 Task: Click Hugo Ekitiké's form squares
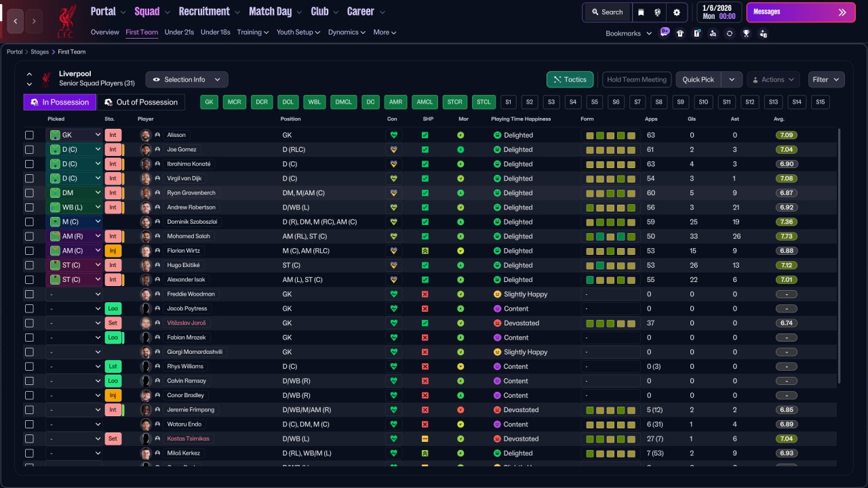click(610, 266)
